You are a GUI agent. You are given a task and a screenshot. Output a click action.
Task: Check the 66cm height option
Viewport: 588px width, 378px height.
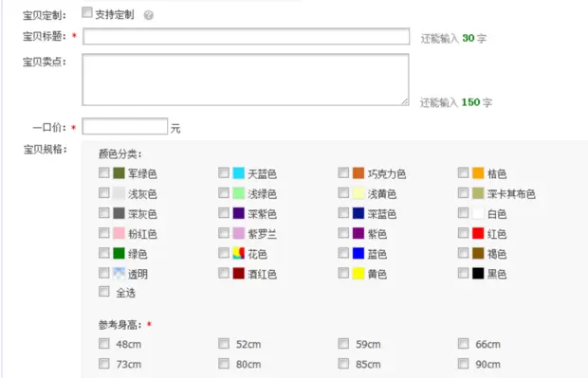coord(463,344)
